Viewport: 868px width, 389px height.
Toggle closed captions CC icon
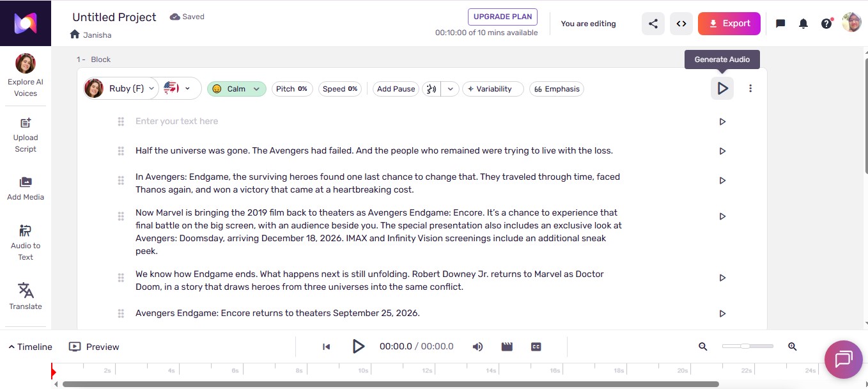pyautogui.click(x=536, y=347)
